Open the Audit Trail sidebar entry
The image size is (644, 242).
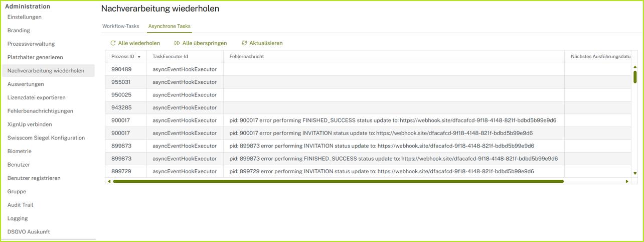point(20,205)
